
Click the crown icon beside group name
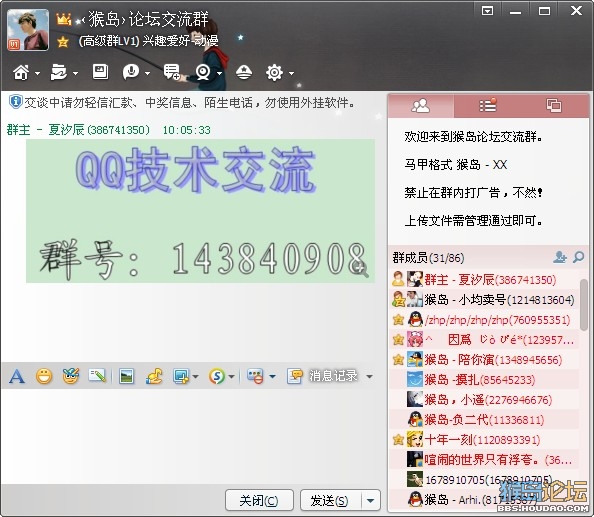[64, 19]
